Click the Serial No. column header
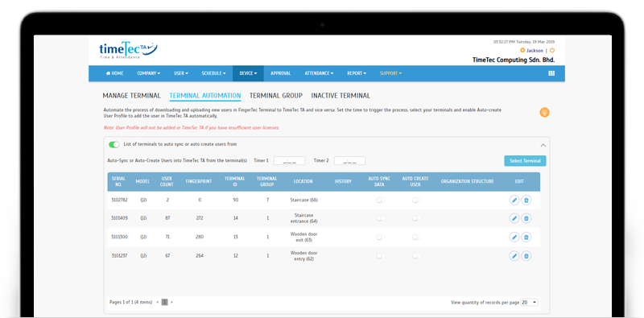 118,182
